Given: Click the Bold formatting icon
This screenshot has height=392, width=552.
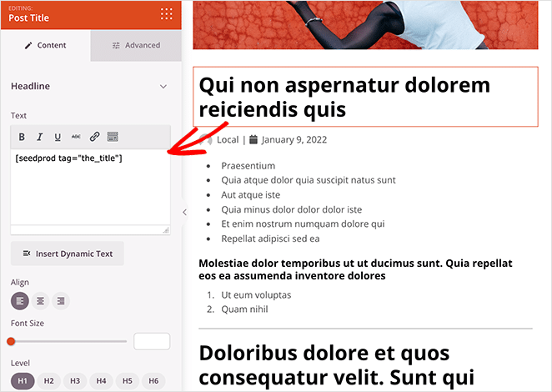Looking at the screenshot, I should 22,137.
